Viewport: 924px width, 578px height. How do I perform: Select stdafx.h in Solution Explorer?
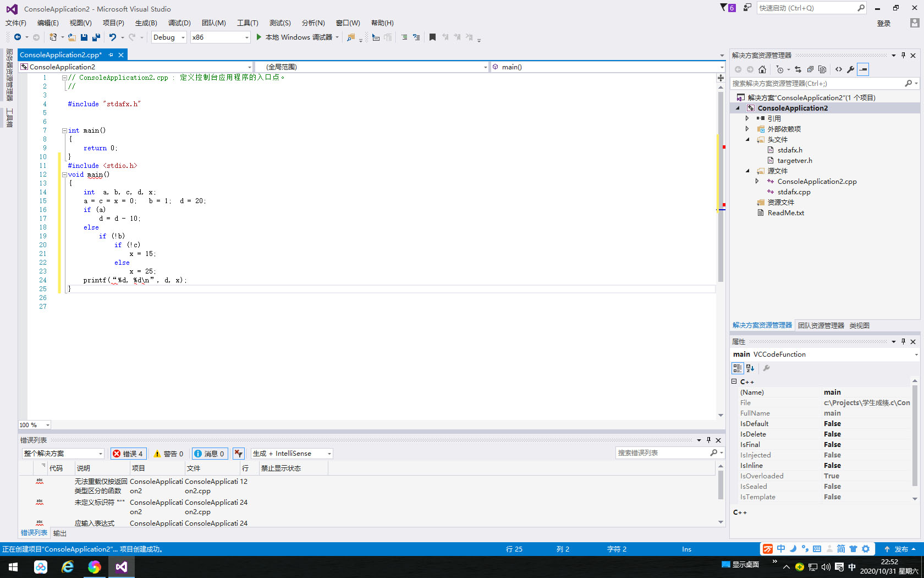point(789,150)
